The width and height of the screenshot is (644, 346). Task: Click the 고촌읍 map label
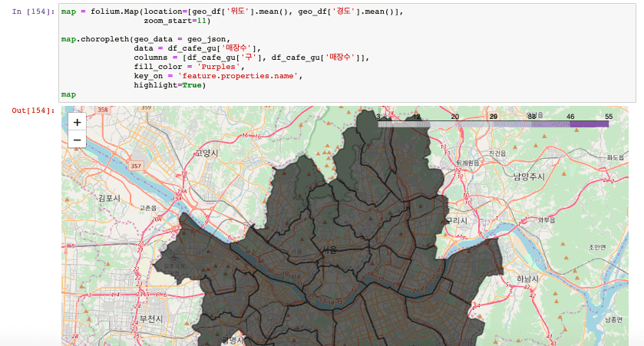148,208
